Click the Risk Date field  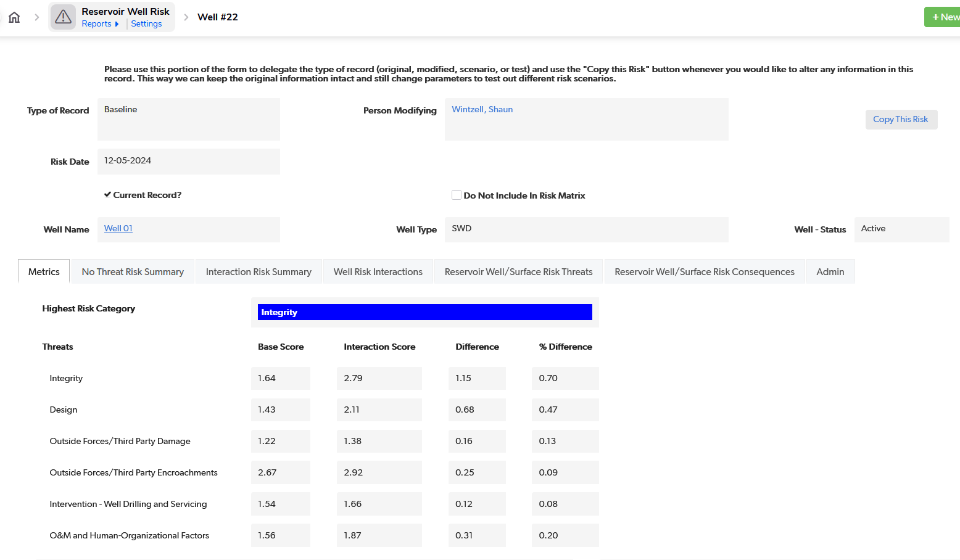pos(188,162)
